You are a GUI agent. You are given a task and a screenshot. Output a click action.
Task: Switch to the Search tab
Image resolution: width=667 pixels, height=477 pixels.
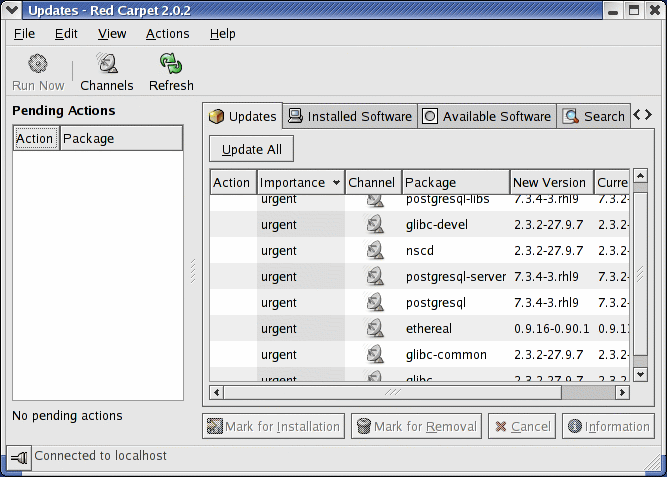pos(594,116)
